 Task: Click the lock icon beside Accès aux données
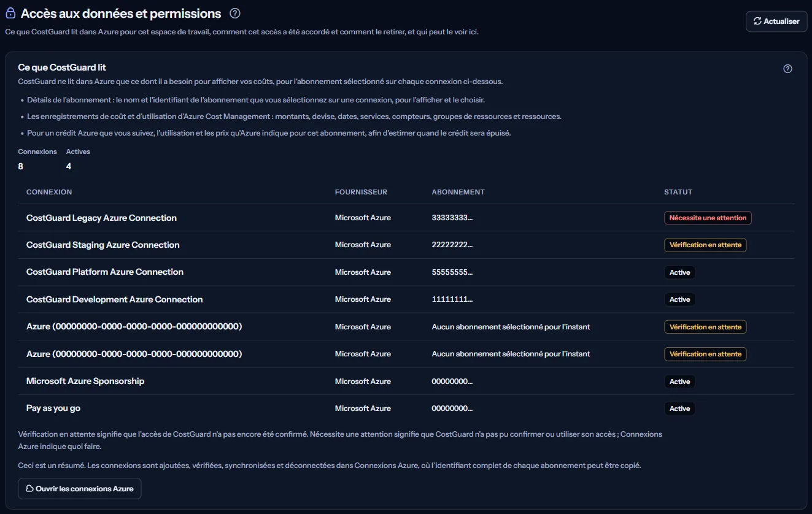(x=10, y=13)
